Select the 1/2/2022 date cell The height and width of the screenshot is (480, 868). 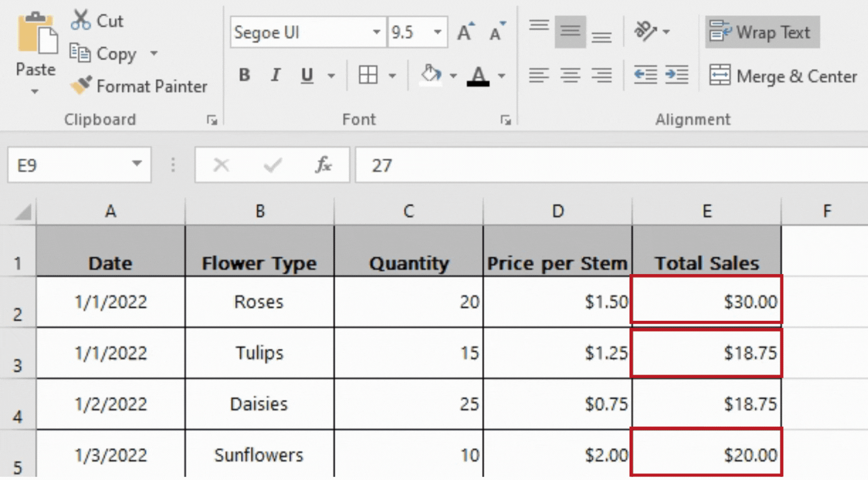point(111,404)
